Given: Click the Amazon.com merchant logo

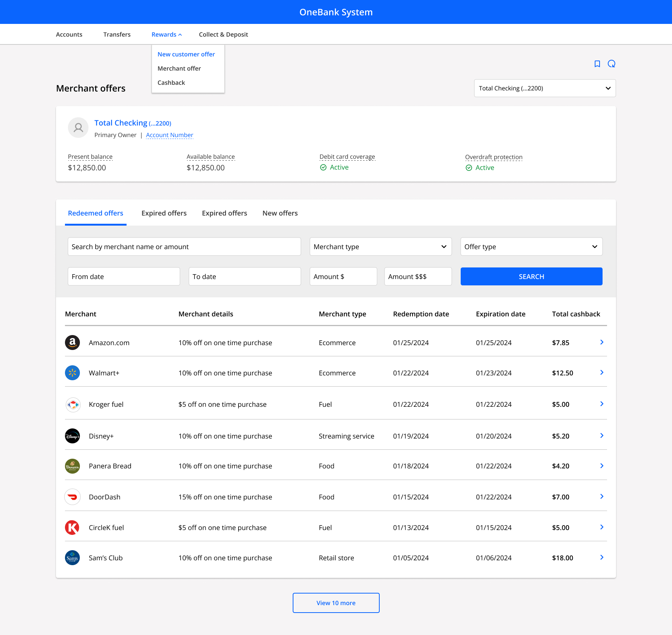Looking at the screenshot, I should click(x=72, y=343).
